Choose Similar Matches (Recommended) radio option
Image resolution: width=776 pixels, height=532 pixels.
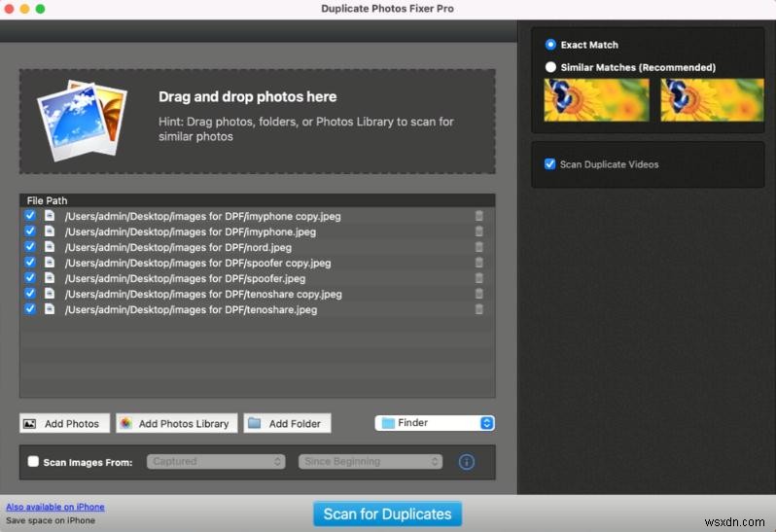click(550, 67)
